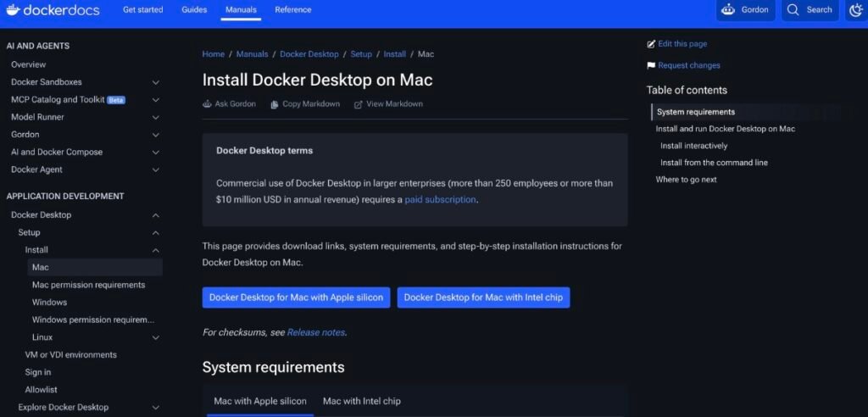Expand MCP Catalog and Toolkit chevron

[x=156, y=100]
